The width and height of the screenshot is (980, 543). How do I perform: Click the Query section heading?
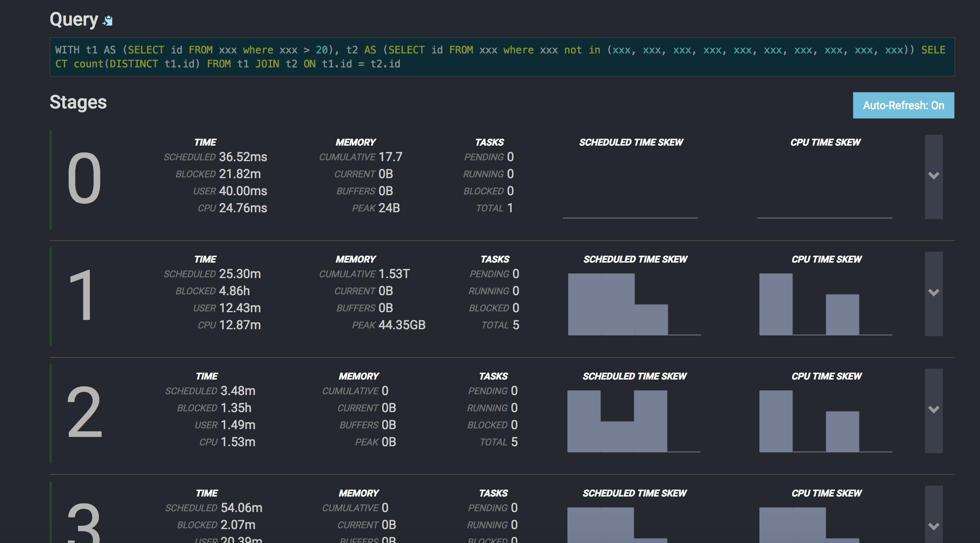coord(74,19)
